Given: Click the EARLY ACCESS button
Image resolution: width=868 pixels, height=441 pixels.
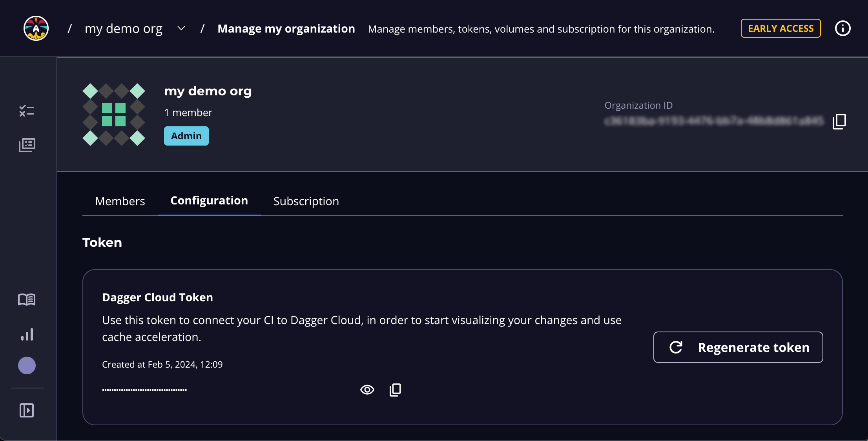Looking at the screenshot, I should [x=782, y=27].
